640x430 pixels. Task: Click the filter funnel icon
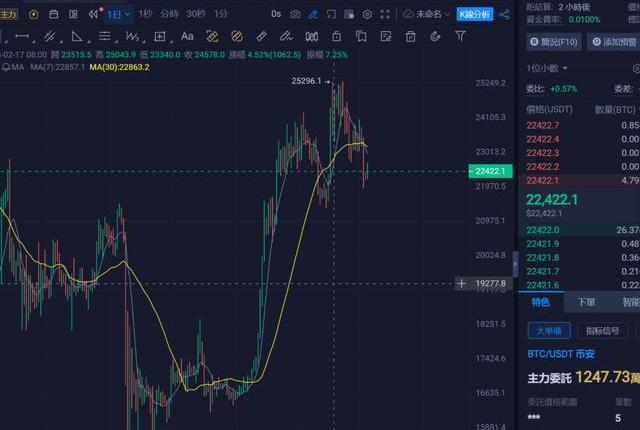(x=459, y=36)
